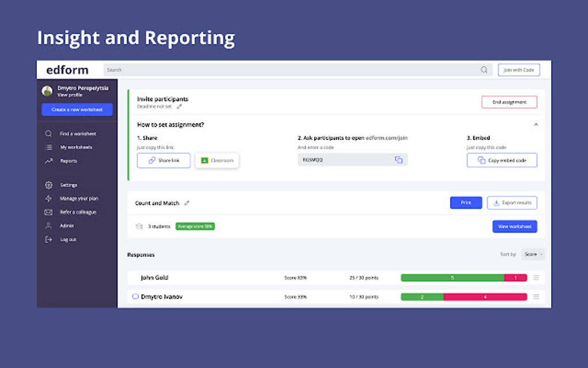
Task: Open Dmytro Ivanov row menu icon
Action: tap(536, 296)
